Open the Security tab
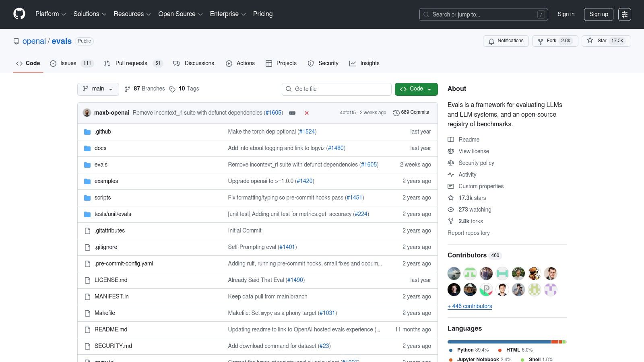Image resolution: width=644 pixels, height=362 pixels. pyautogui.click(x=323, y=63)
